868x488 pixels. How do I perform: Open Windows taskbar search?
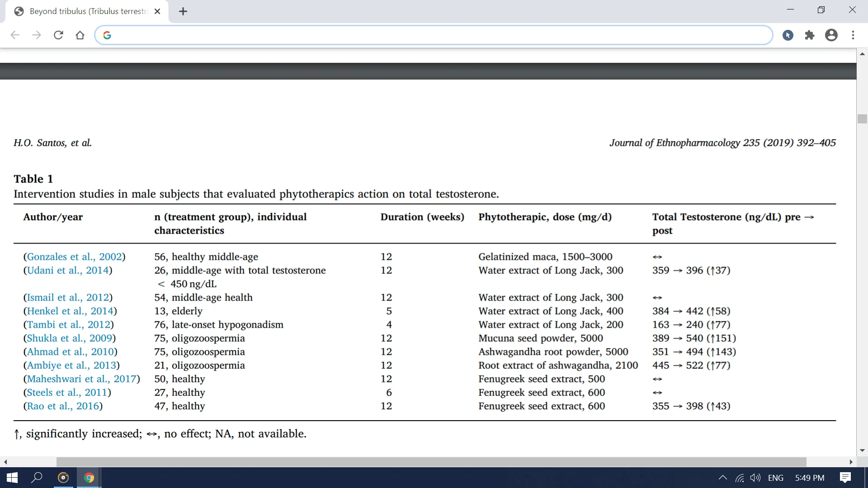pyautogui.click(x=37, y=478)
